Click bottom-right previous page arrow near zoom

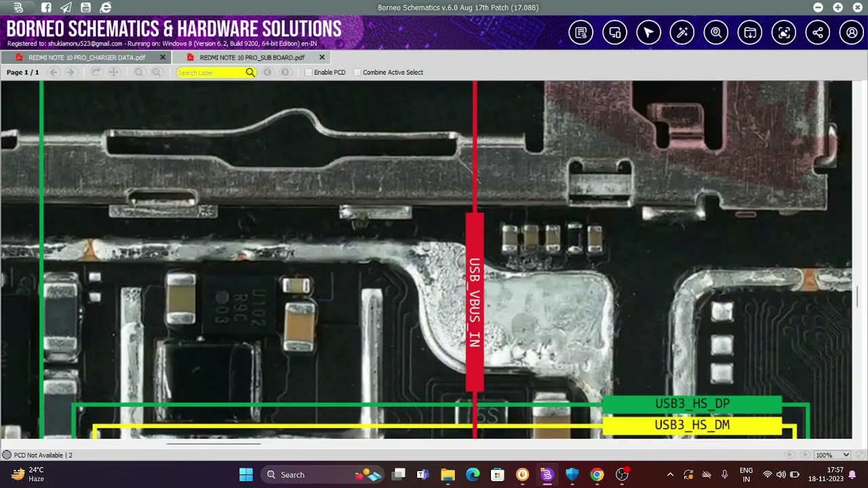pos(790,455)
